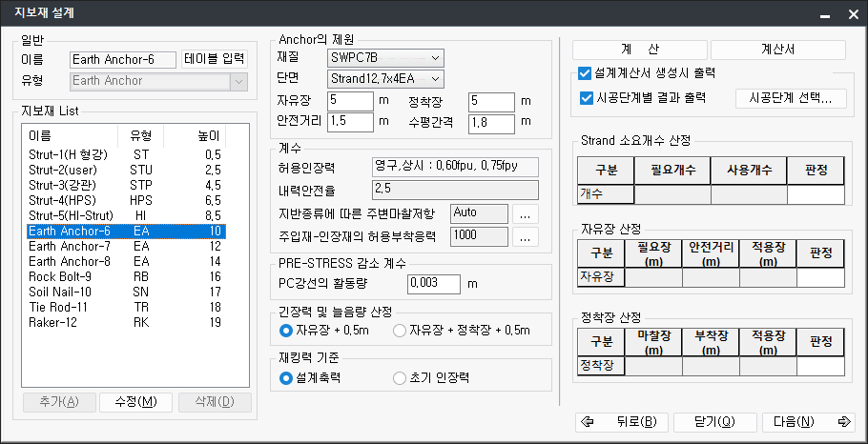Screen dimensions: 868x444
Task: Choose 초기 인장력 as jacking force basis
Action: 400,377
